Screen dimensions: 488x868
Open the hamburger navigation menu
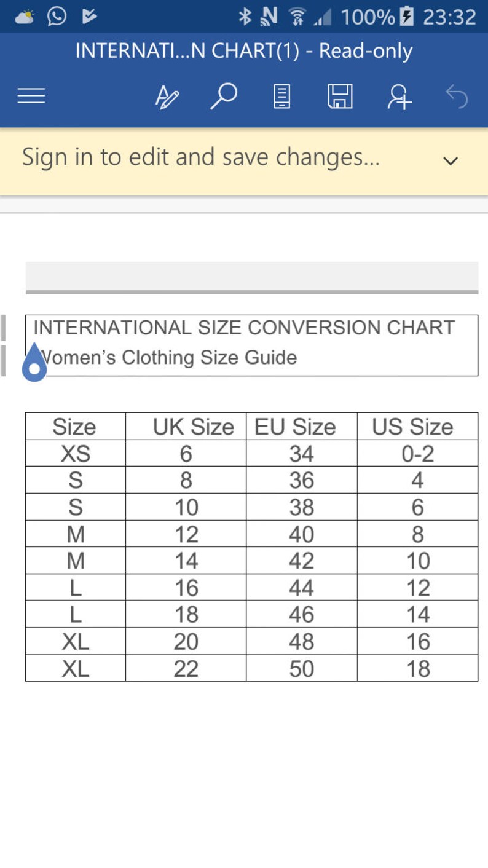pos(31,96)
